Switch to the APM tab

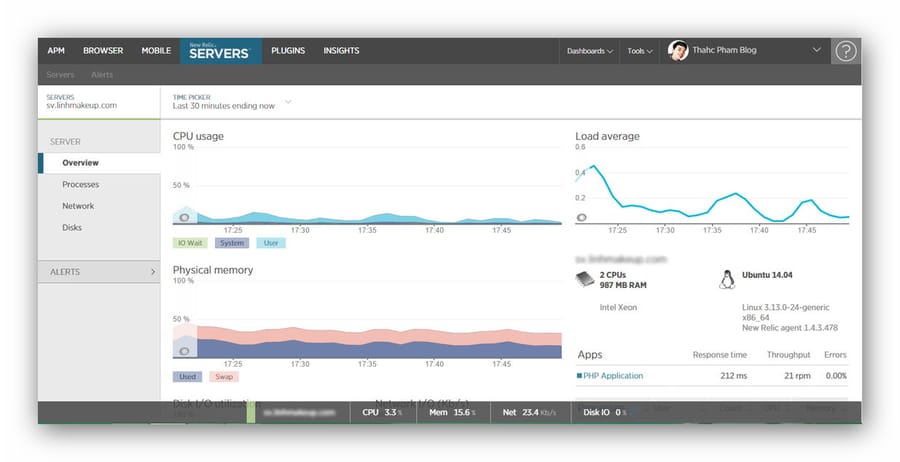tap(56, 51)
